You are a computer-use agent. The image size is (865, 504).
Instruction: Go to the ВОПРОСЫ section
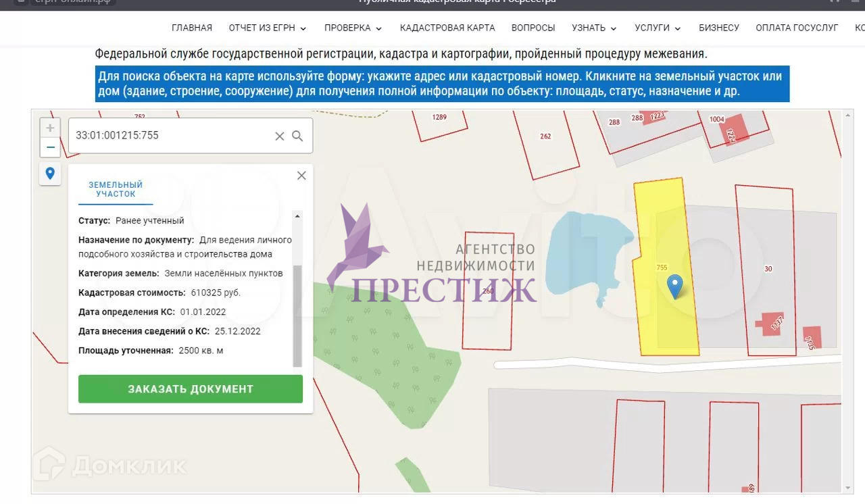pyautogui.click(x=533, y=28)
